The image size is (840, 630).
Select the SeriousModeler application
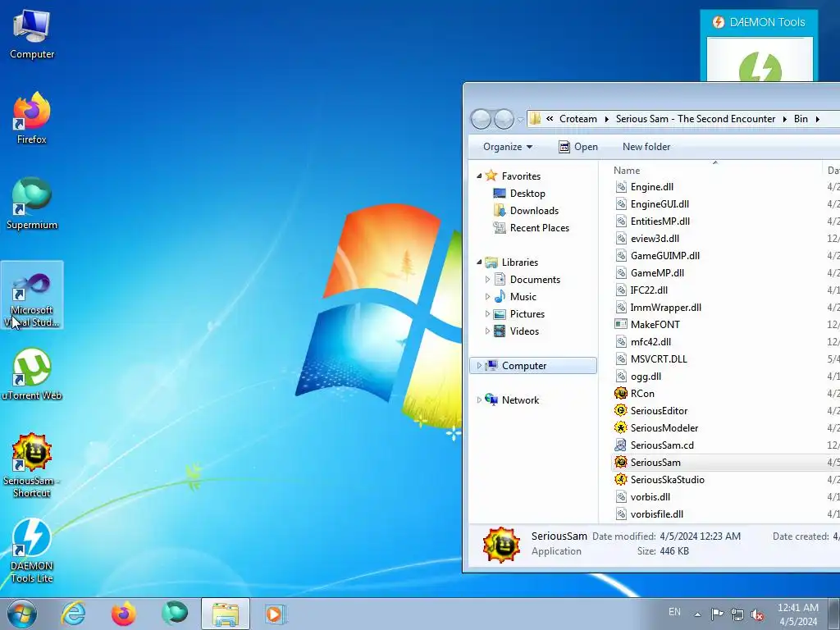(x=664, y=428)
